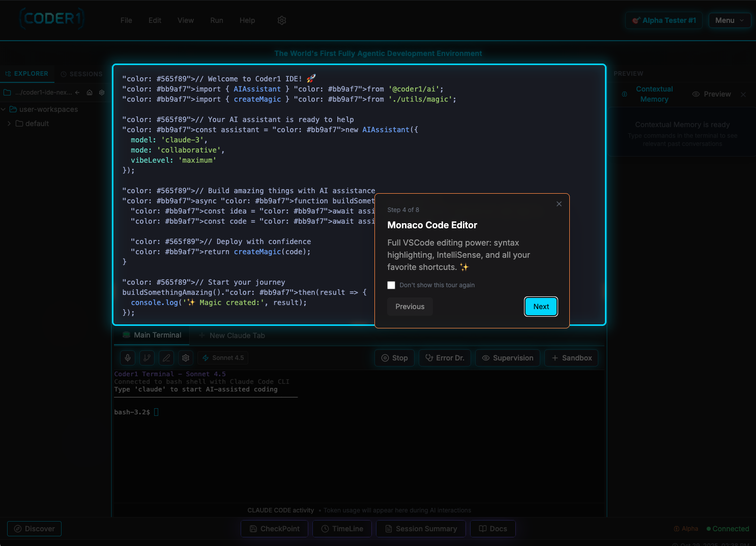
Task: Switch to the Sessions tab
Action: click(81, 74)
